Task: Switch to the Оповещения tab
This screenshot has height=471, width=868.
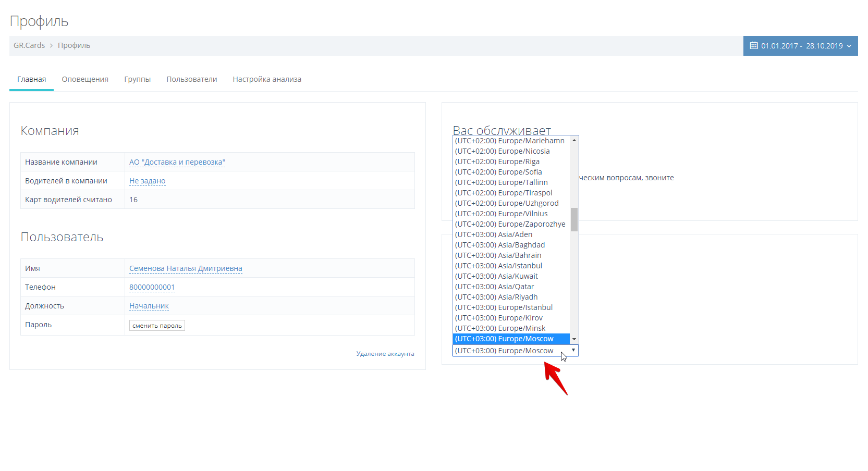Action: click(x=85, y=79)
